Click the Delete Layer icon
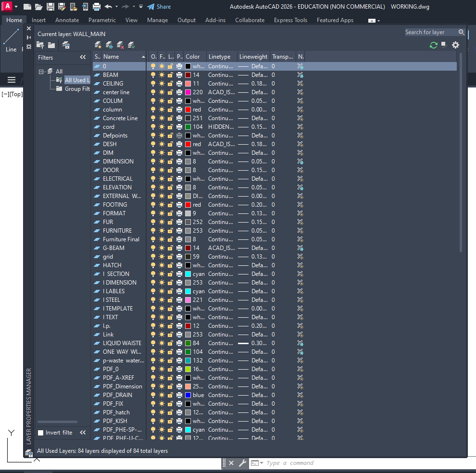The height and width of the screenshot is (473, 476). pyautogui.click(x=120, y=45)
